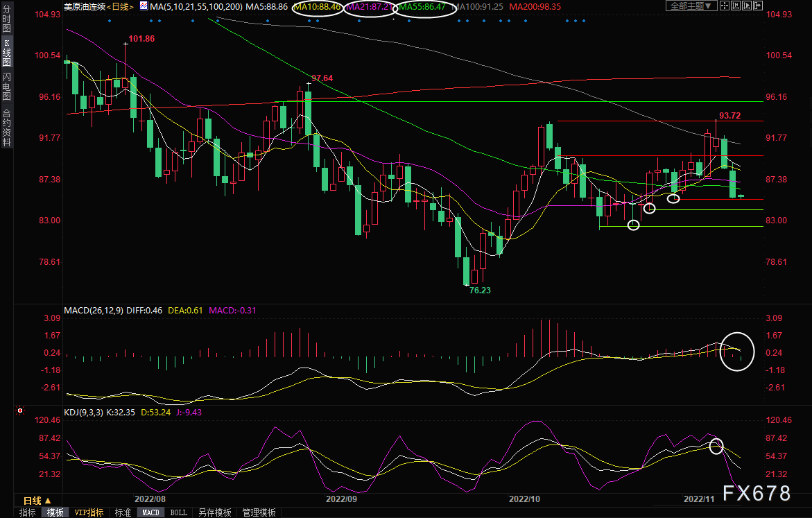
Task: Click the MACD(26,12,9) indicator label
Action: click(94, 310)
